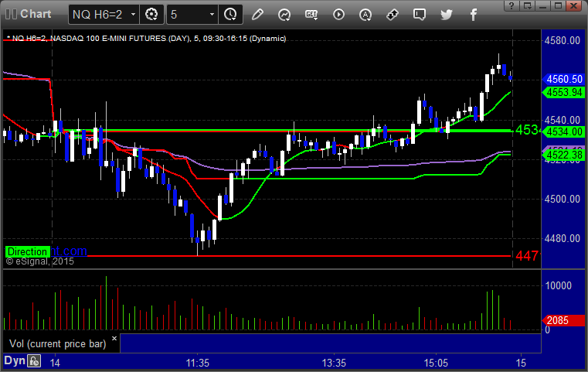Click the 4480.00 price axis label
Image resolution: width=588 pixels, height=372 pixels.
point(563,238)
